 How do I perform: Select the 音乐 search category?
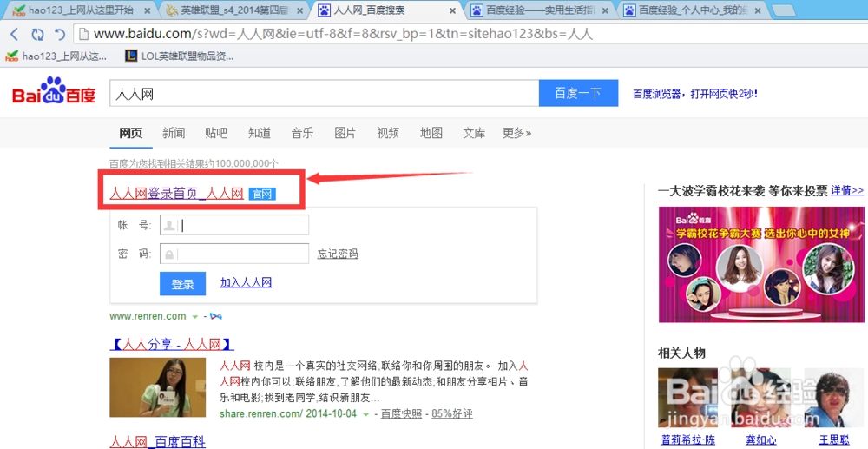pyautogui.click(x=302, y=133)
